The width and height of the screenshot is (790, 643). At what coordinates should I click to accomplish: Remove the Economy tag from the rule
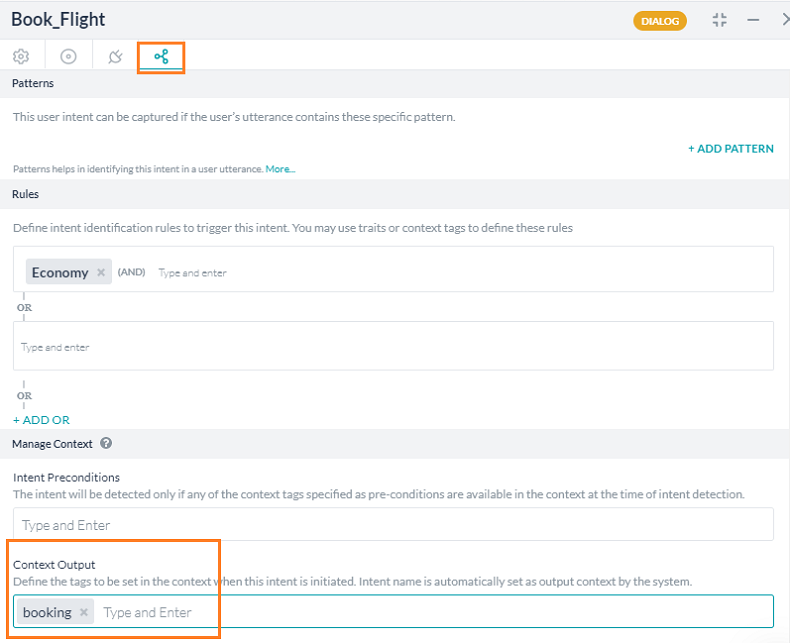click(x=101, y=272)
